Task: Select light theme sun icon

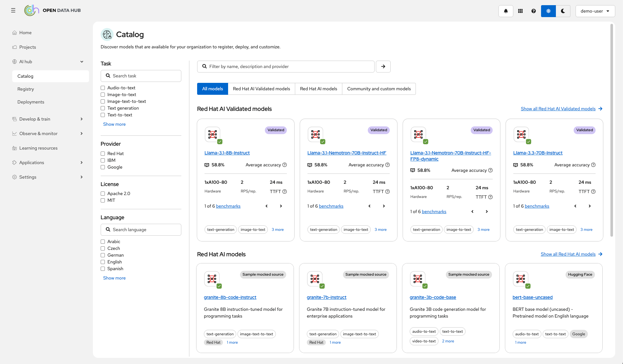Action: point(548,11)
